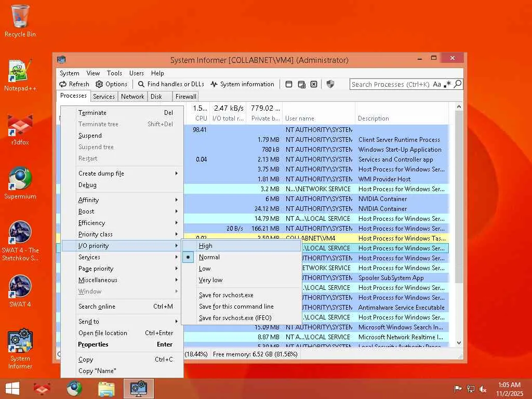
Task: Choose Terminate in context menu
Action: coord(123,113)
